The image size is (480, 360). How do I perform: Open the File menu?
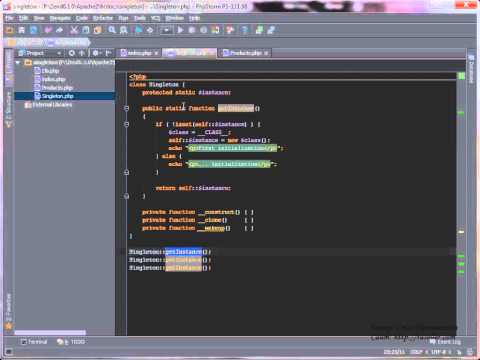(10, 18)
